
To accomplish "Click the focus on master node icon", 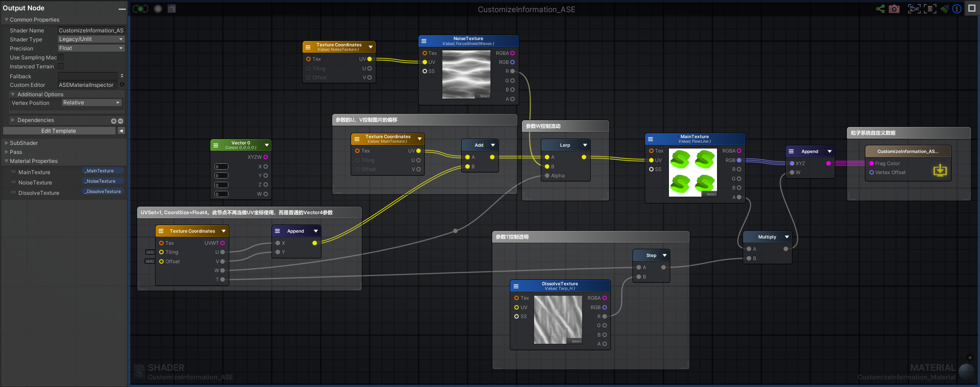I will (930, 9).
